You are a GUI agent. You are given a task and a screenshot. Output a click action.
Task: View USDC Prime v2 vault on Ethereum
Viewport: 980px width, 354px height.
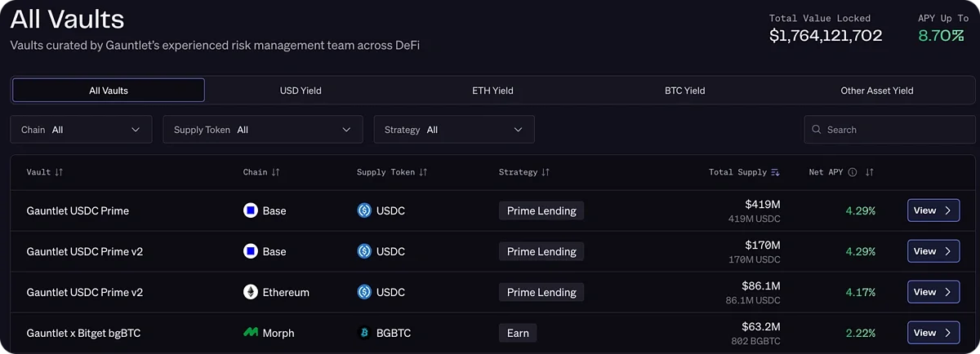click(933, 292)
